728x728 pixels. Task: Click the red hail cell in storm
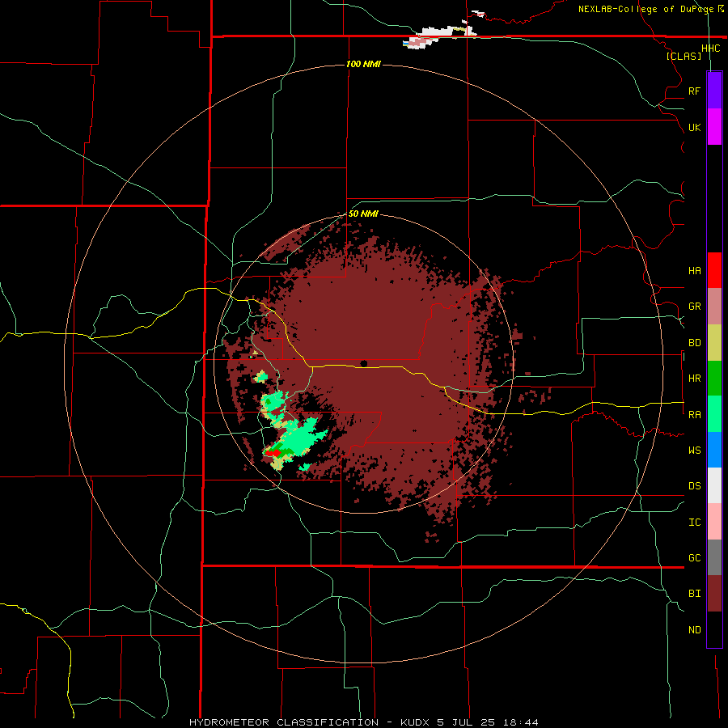(x=273, y=452)
